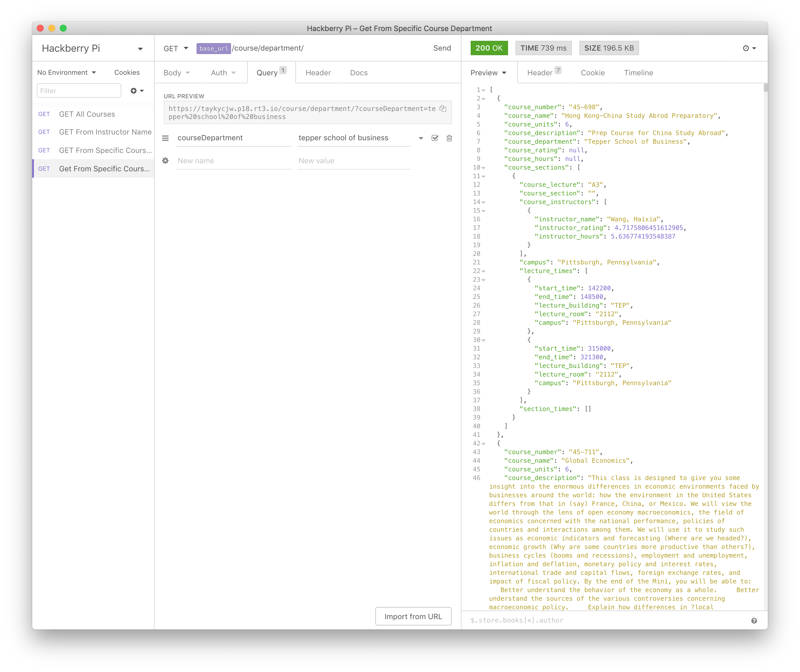The height and width of the screenshot is (672, 800).
Task: Open the No Environment dropdown
Action: (x=67, y=72)
